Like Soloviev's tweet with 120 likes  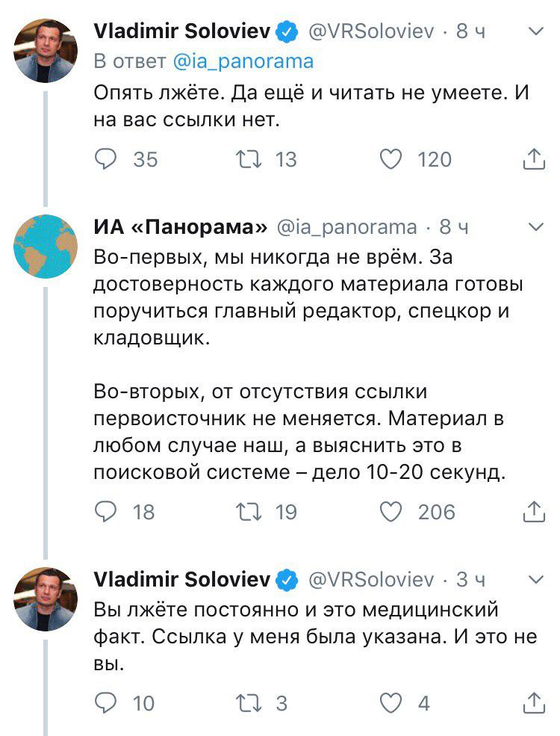click(x=392, y=159)
